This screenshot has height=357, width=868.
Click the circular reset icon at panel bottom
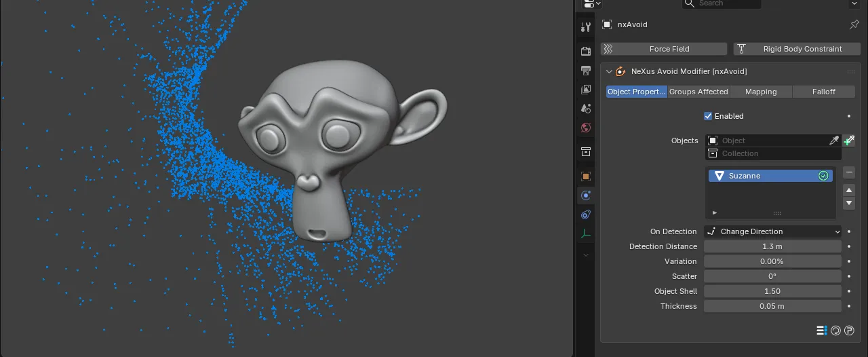point(835,331)
